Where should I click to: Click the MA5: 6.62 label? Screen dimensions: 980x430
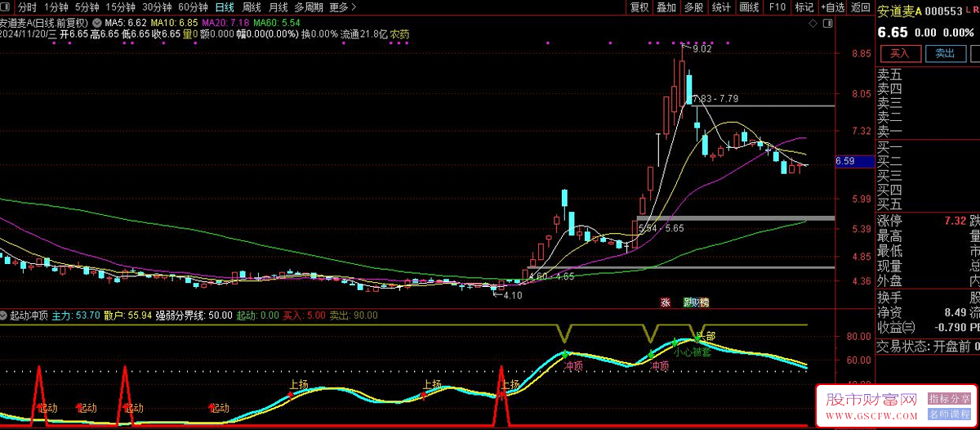tap(127, 23)
